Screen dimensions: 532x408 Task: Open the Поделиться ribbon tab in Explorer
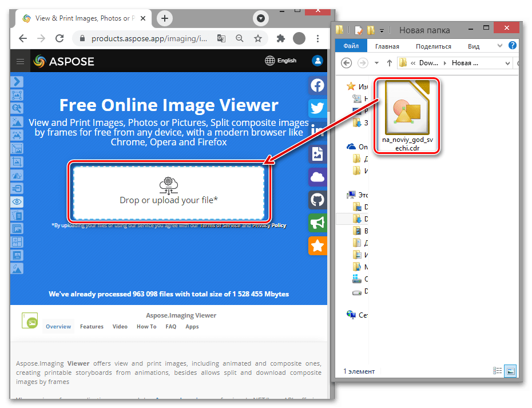click(x=434, y=46)
